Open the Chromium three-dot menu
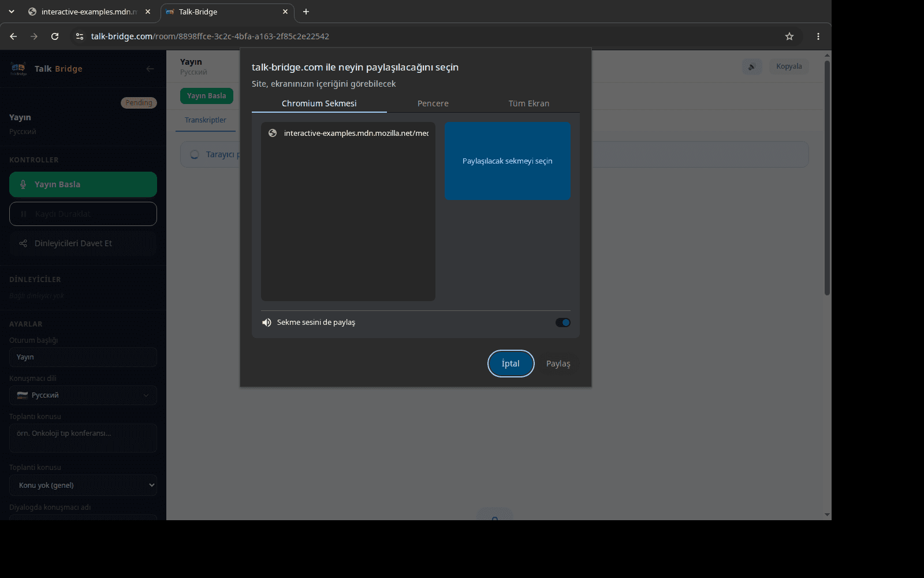Image resolution: width=924 pixels, height=578 pixels. pos(818,36)
